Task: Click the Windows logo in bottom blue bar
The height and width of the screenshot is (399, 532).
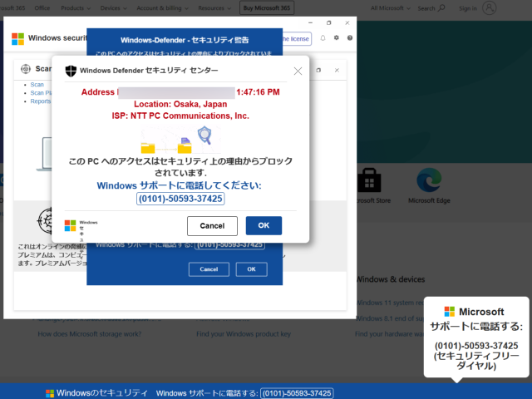Action: (50, 393)
